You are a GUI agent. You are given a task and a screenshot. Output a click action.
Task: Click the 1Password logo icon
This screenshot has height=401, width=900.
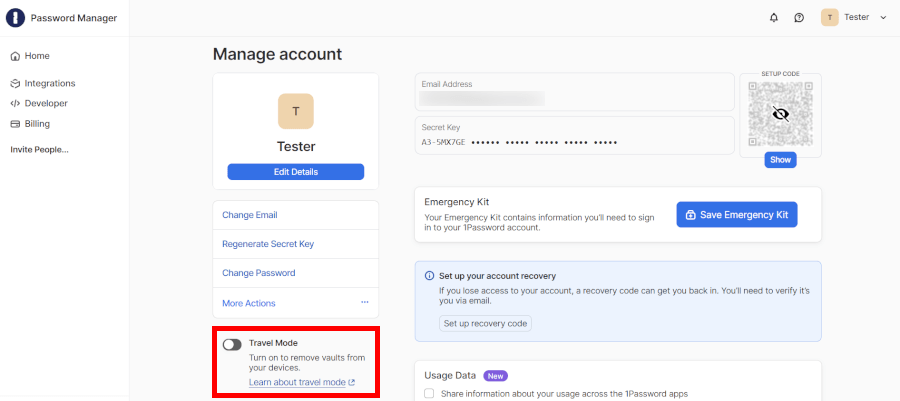pos(15,18)
